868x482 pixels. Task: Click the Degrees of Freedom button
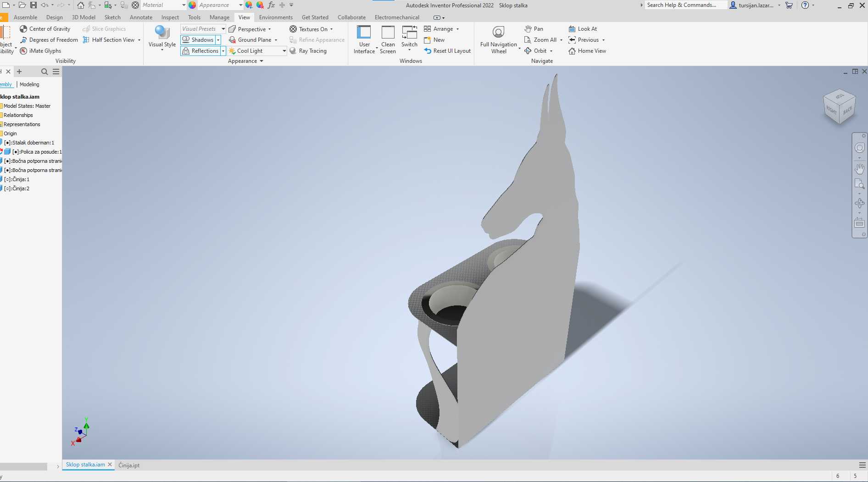[49, 40]
